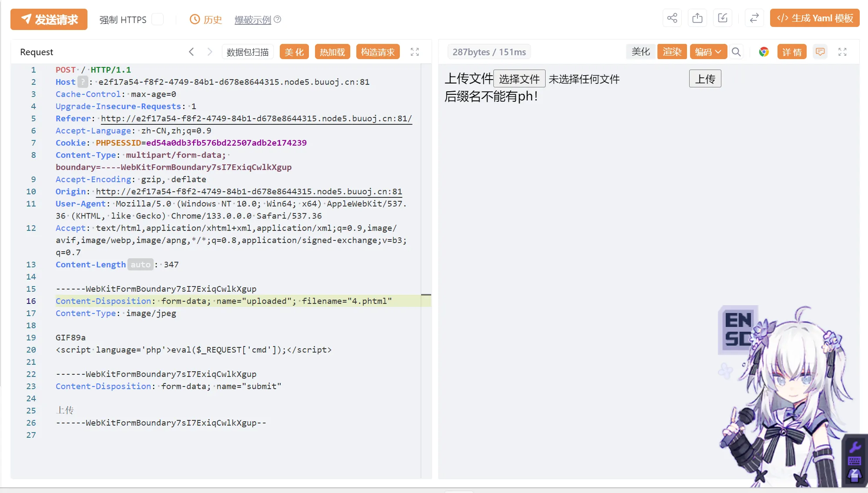868x493 pixels.
Task: Switch response to 渲染 view
Action: (672, 52)
